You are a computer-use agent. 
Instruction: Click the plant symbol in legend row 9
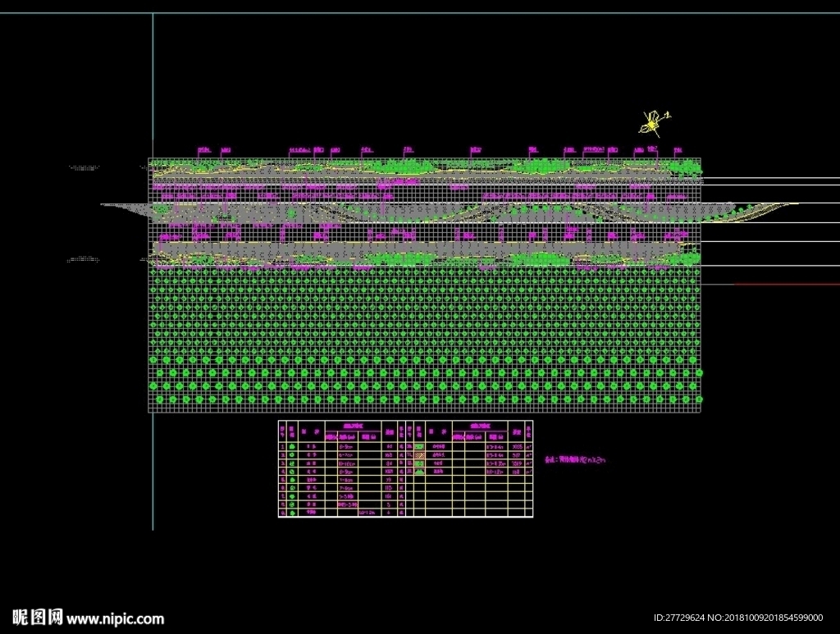pyautogui.click(x=292, y=513)
